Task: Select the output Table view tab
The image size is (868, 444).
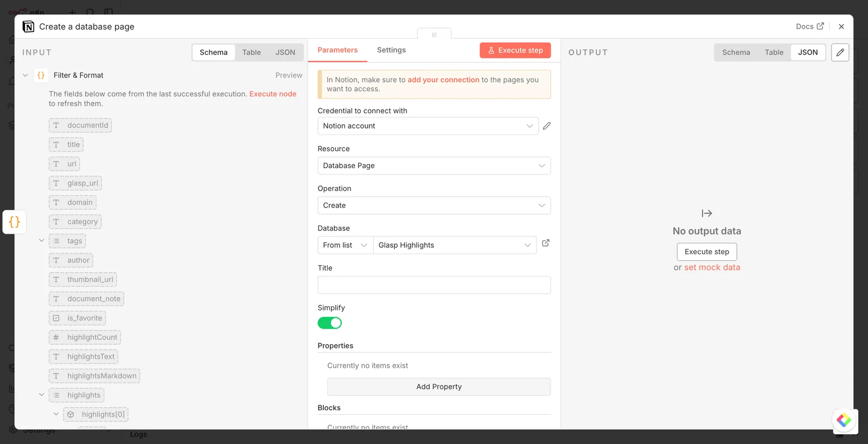Action: [774, 53]
